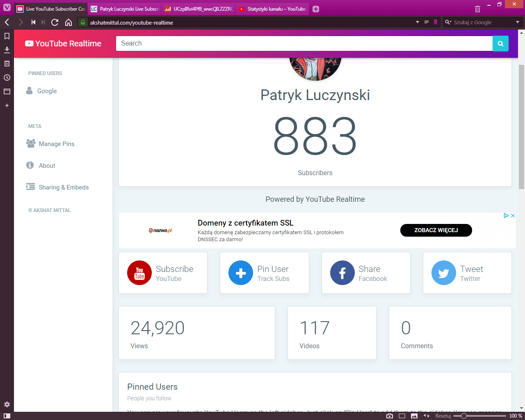The height and width of the screenshot is (420, 525).
Task: Switch to Live YouTube Subscriber Count tab
Action: point(51,9)
